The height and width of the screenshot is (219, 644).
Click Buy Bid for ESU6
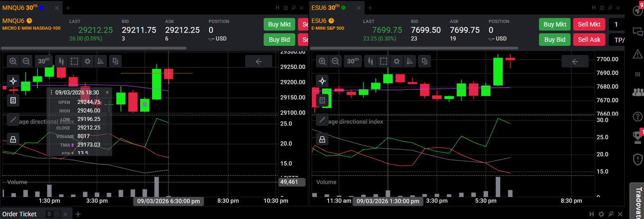(x=555, y=40)
